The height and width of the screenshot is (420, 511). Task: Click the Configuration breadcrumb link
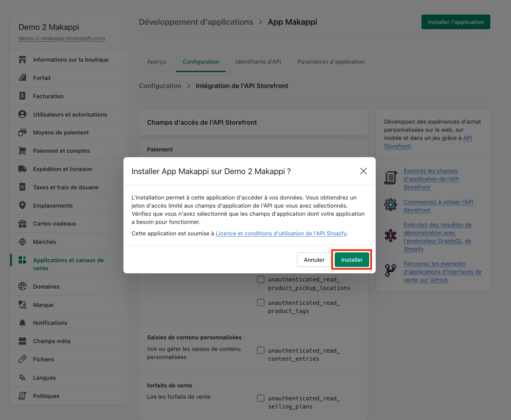(160, 86)
